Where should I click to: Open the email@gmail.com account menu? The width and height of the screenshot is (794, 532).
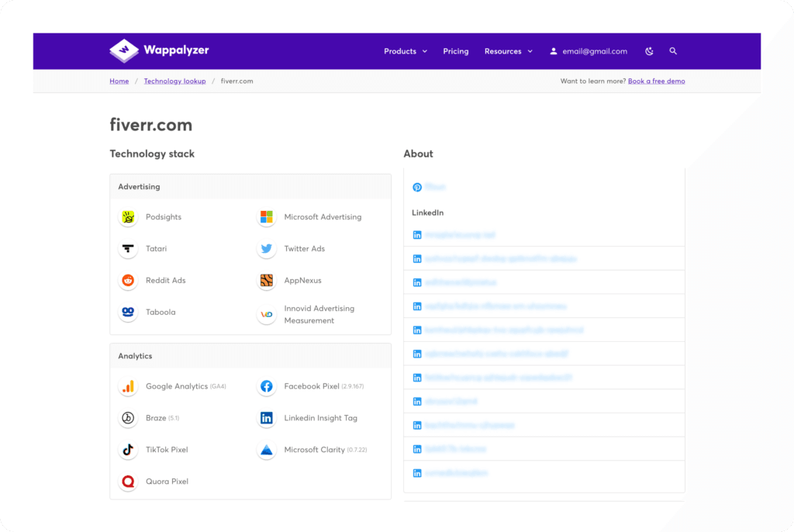pyautogui.click(x=588, y=51)
